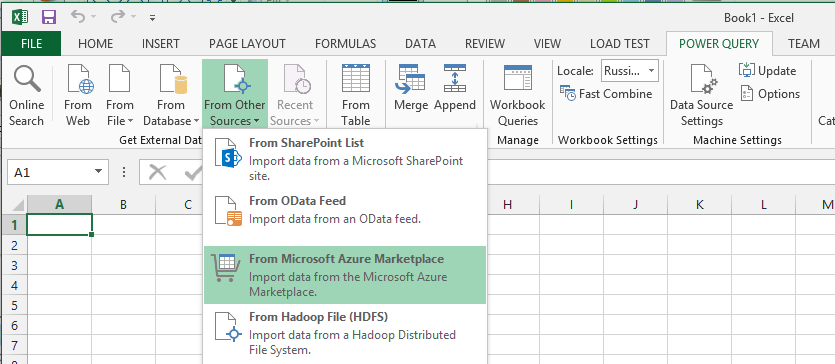Expand the From Database menu
Image resolution: width=835 pixels, height=364 pixels.
[x=170, y=96]
